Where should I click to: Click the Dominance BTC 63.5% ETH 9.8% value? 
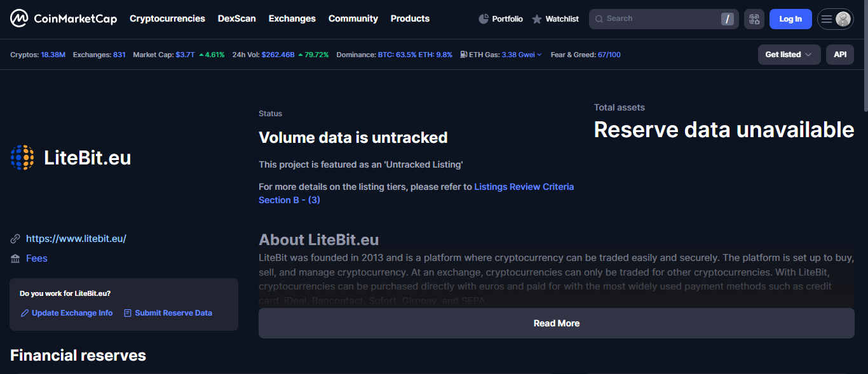coord(415,55)
